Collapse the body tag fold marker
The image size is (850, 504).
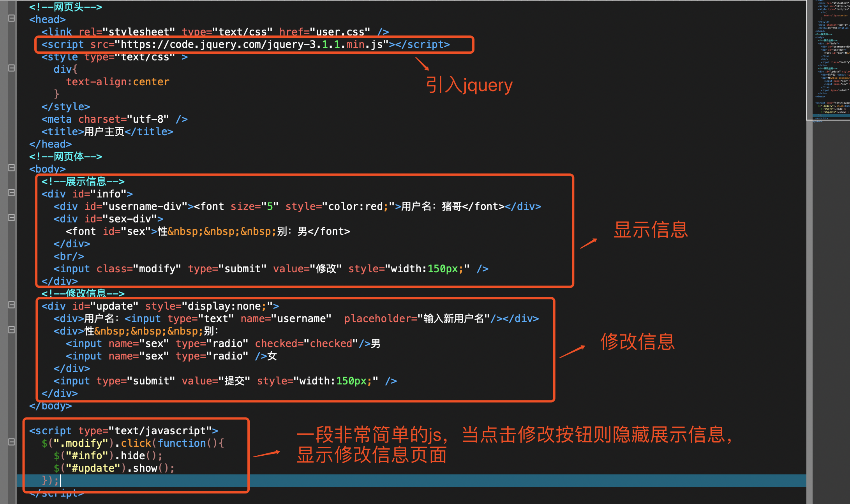(x=12, y=168)
